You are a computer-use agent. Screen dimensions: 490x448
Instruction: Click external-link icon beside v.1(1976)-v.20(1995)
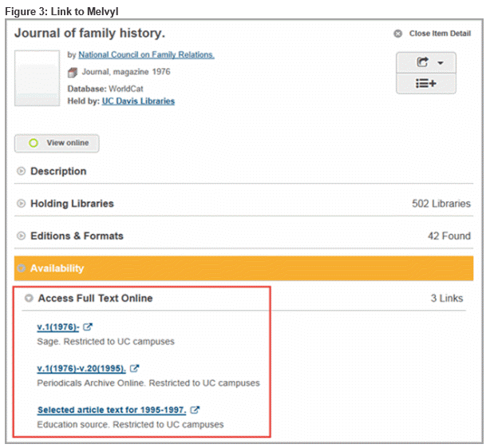[134, 368]
